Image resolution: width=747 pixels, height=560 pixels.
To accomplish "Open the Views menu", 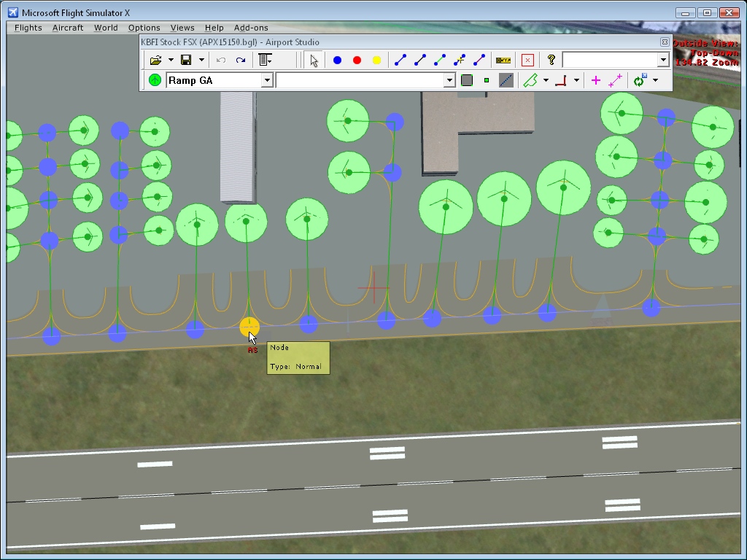I will click(x=182, y=28).
